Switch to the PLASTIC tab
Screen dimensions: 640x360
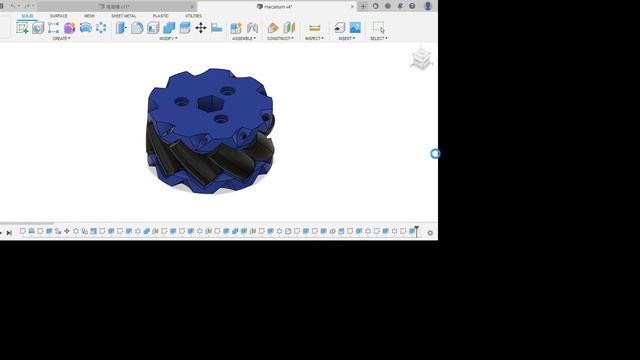tap(160, 16)
